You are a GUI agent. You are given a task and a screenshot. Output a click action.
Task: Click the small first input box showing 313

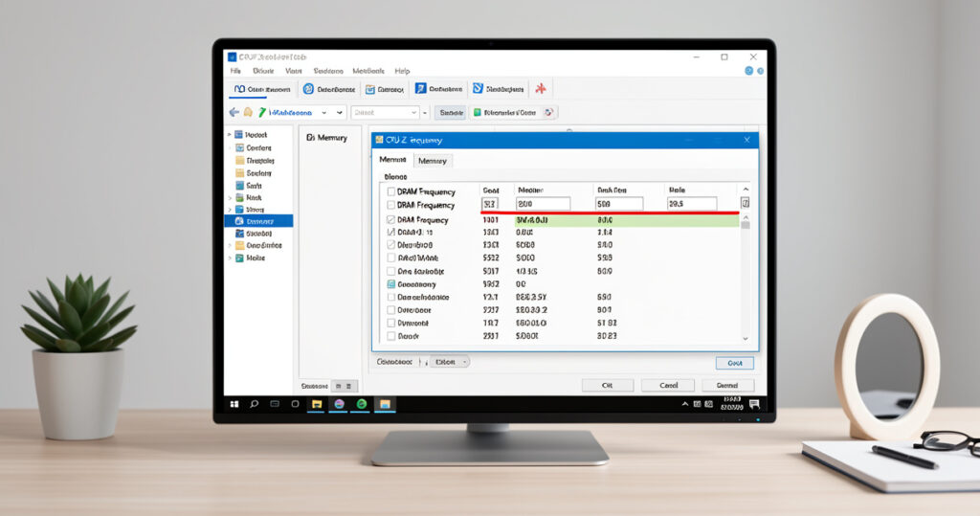pos(489,204)
